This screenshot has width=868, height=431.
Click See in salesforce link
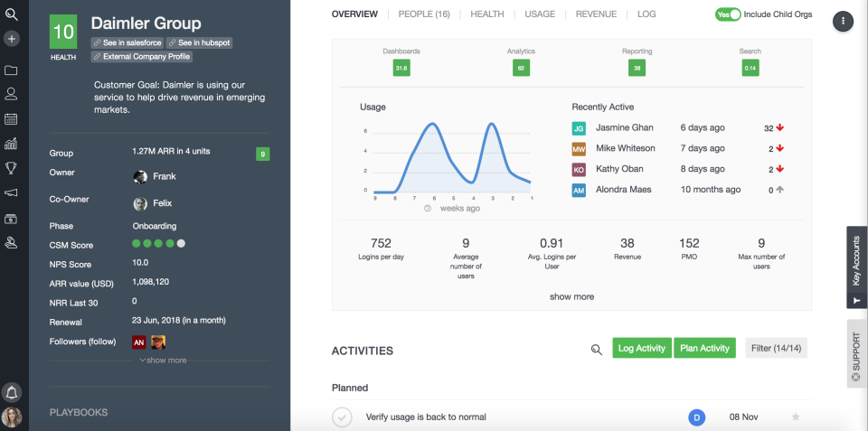click(x=127, y=42)
